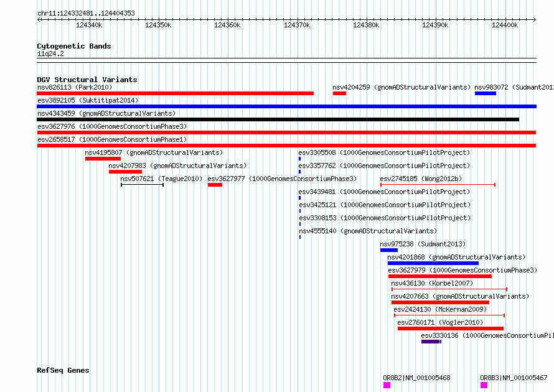
Task: Click the black nsv4343459 variant bar
Action: (278, 119)
